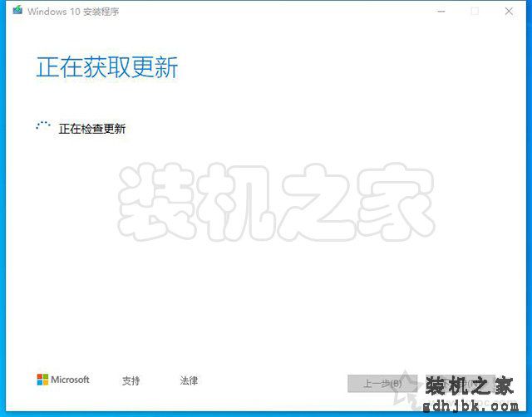
Task: Close the Windows 10 setup window
Action: [x=509, y=12]
